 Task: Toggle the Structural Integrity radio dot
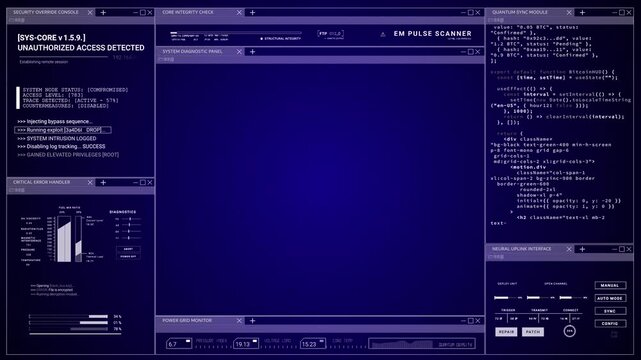click(x=262, y=39)
